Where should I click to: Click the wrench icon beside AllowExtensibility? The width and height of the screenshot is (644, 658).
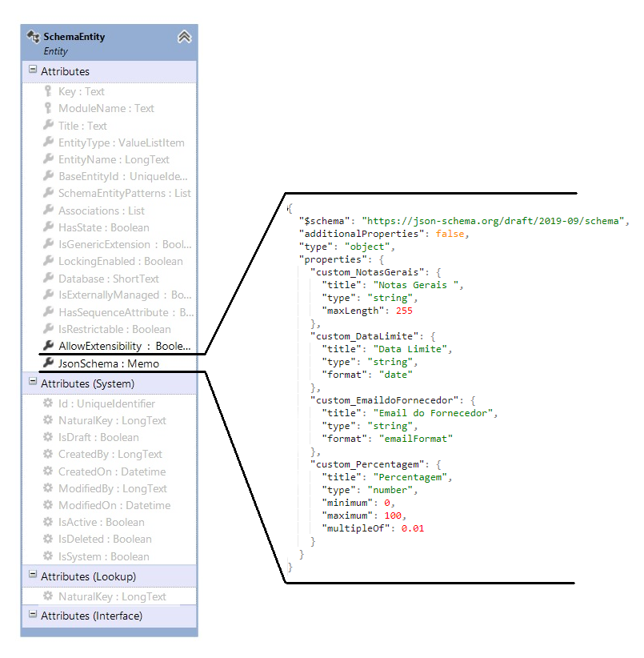(x=48, y=345)
